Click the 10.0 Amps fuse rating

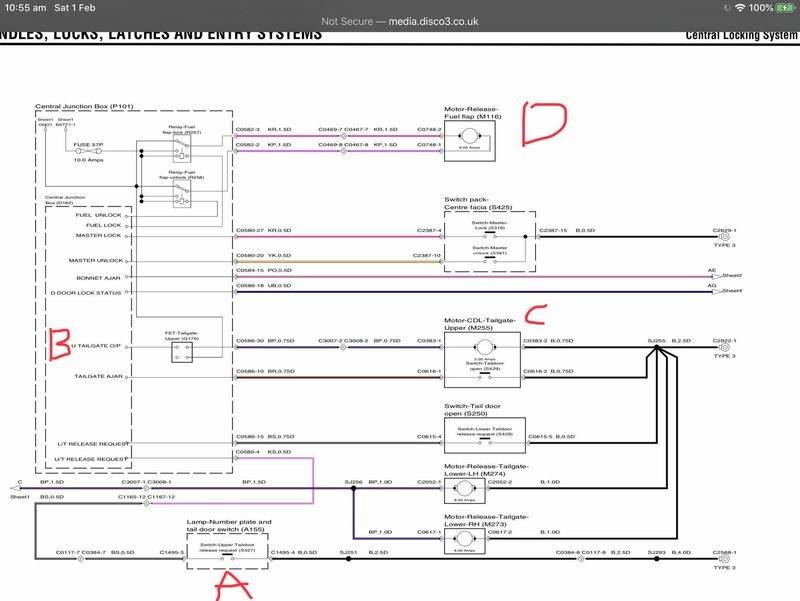[x=88, y=160]
